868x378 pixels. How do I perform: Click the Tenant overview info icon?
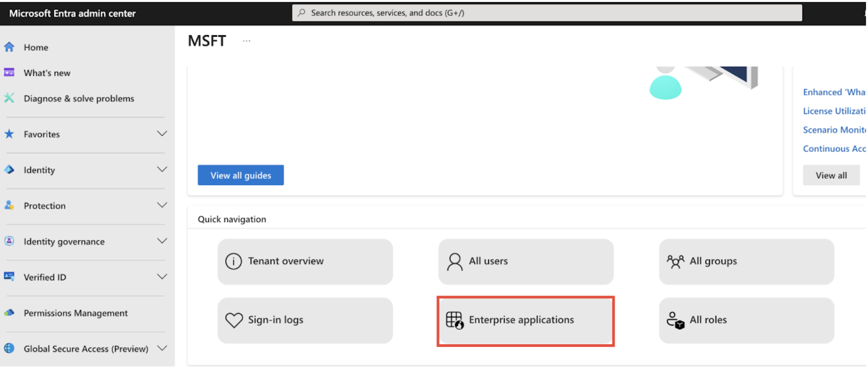pos(233,261)
